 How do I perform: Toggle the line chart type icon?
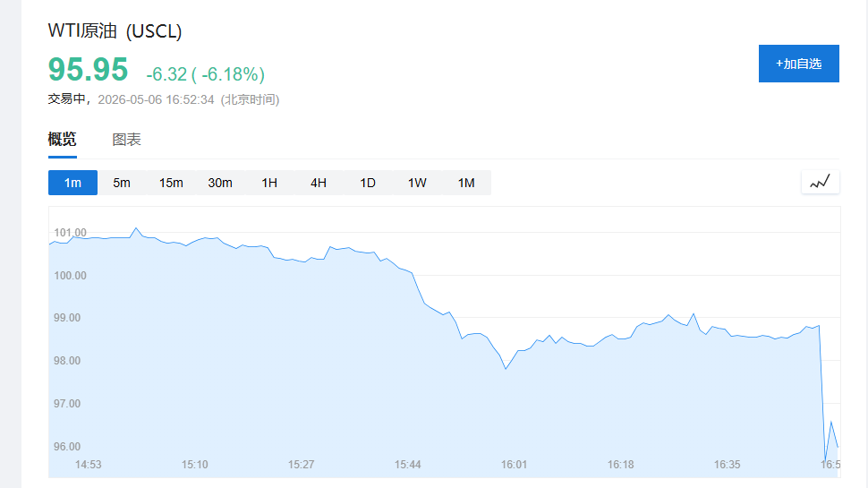820,183
